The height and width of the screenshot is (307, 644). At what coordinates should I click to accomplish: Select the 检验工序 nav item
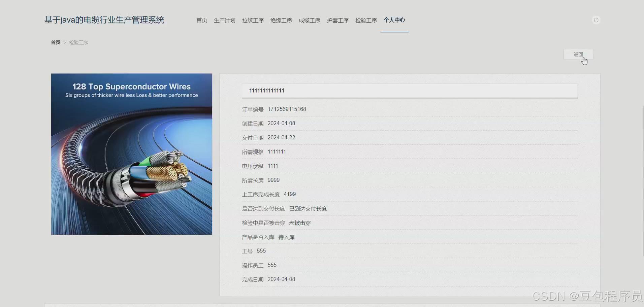(x=366, y=21)
